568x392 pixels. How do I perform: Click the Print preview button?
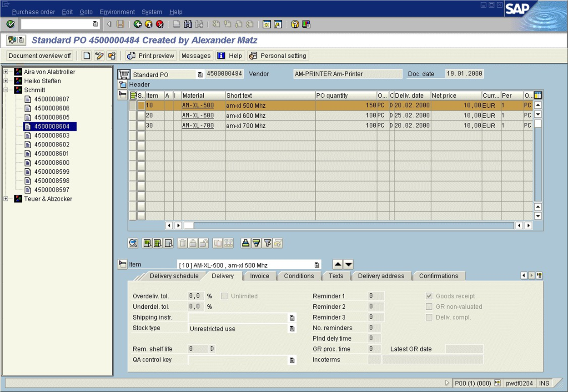pyautogui.click(x=151, y=55)
